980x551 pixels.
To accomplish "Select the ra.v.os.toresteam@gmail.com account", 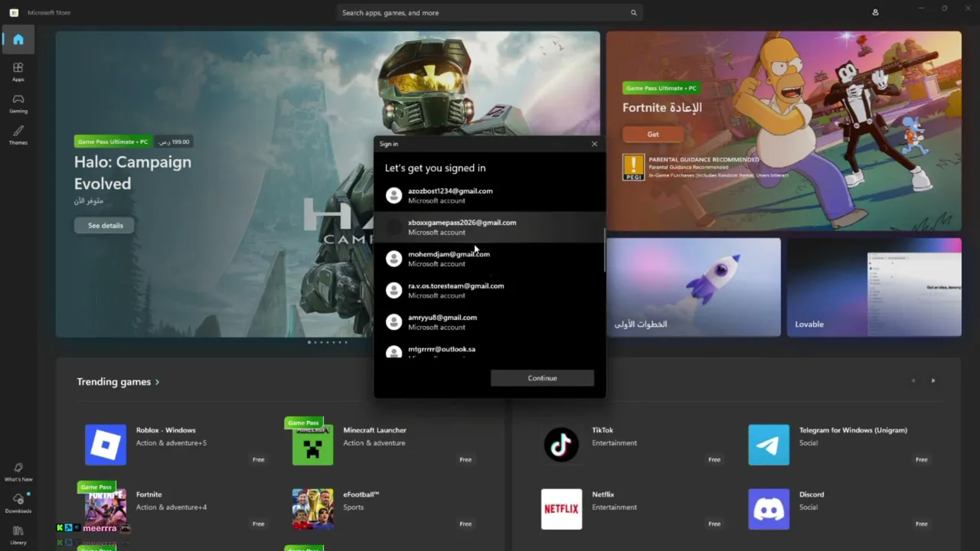I will coord(489,290).
